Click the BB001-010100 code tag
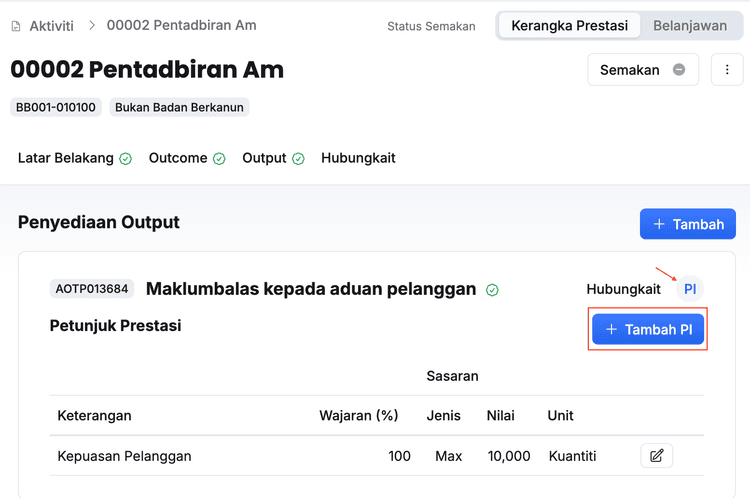The height and width of the screenshot is (498, 750). pos(56,107)
